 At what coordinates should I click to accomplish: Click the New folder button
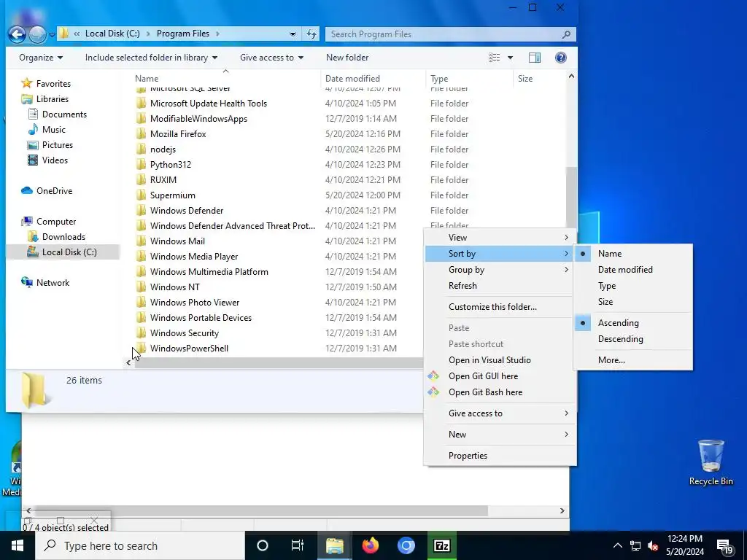point(347,58)
